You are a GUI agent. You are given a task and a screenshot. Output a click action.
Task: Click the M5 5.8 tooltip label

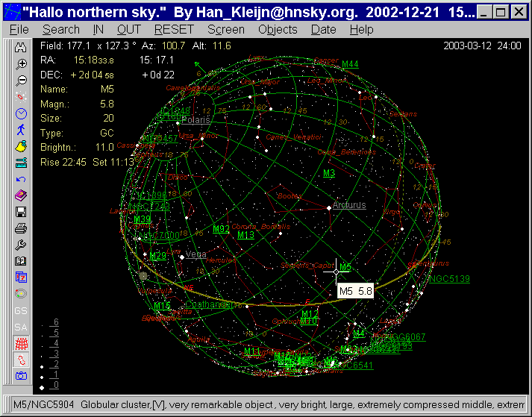356,291
